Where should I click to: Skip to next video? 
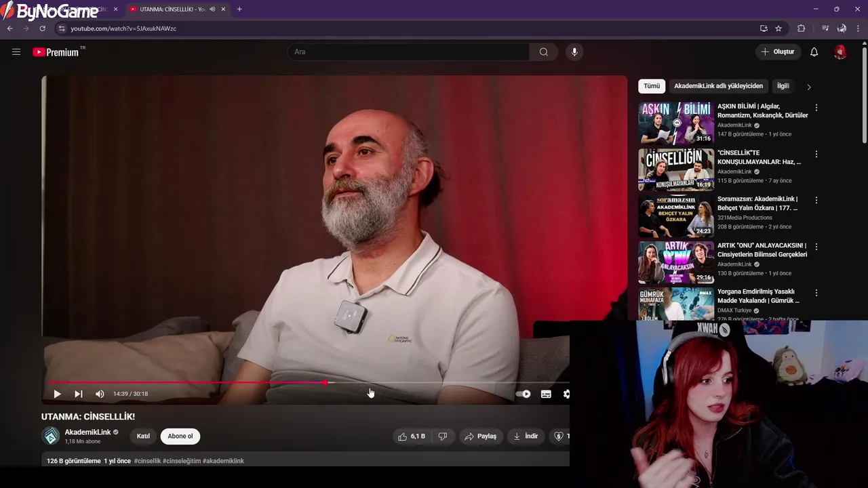[x=79, y=394]
